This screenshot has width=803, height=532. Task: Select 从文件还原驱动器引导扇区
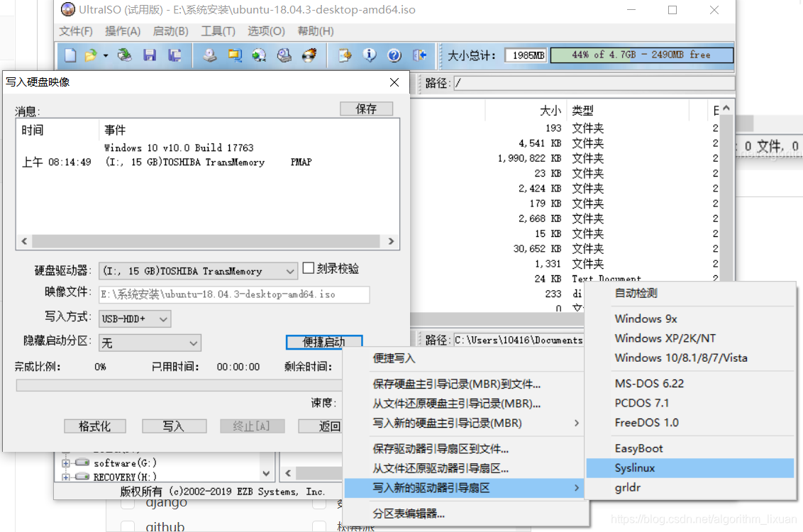(x=464, y=468)
